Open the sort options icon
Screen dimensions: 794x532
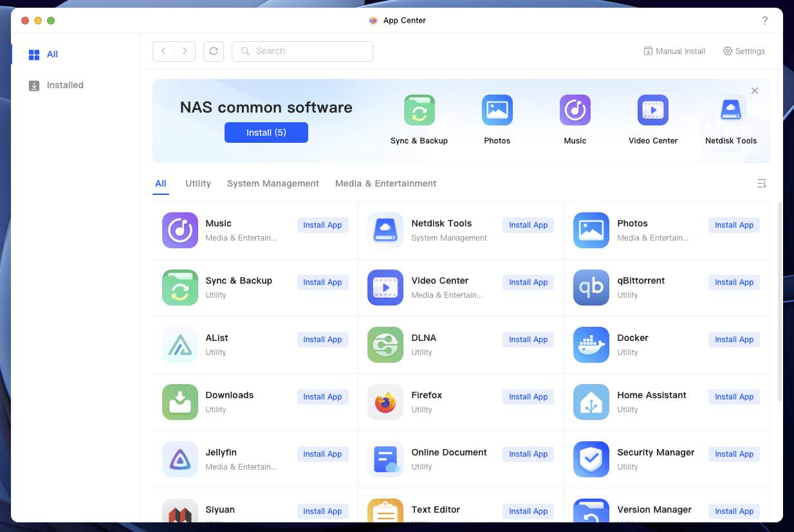point(762,183)
